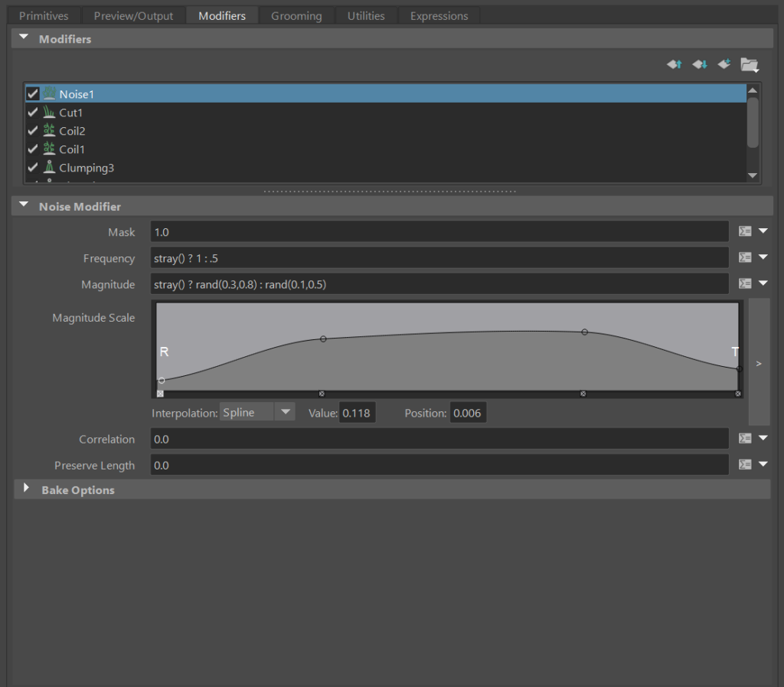Click the Preserve Length input field
Screen dimensions: 784x687
pyautogui.click(x=439, y=465)
